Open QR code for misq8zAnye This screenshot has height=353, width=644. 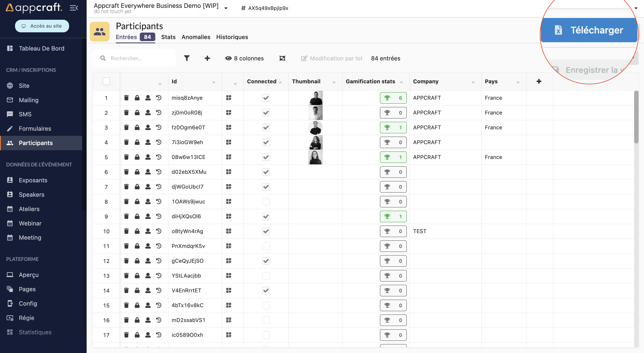pos(228,98)
